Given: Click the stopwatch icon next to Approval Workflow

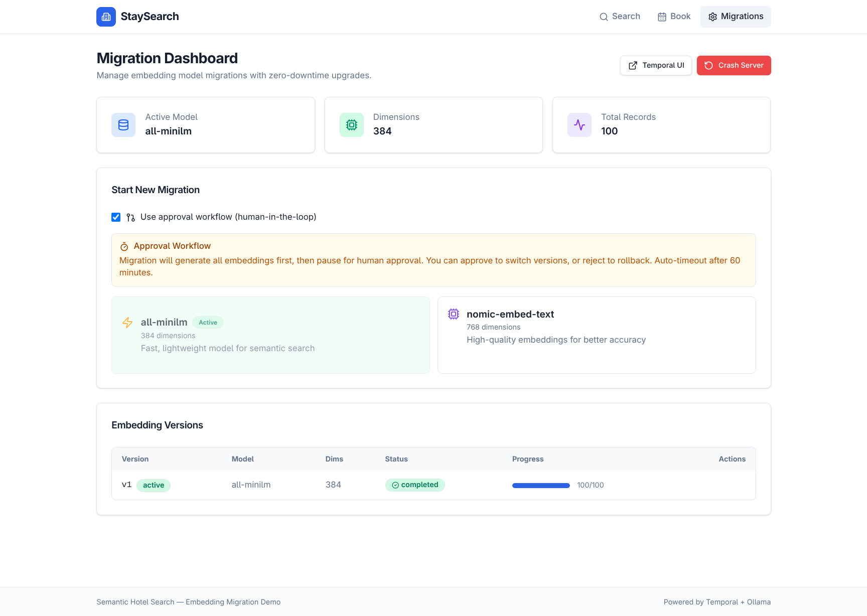Looking at the screenshot, I should coord(124,246).
